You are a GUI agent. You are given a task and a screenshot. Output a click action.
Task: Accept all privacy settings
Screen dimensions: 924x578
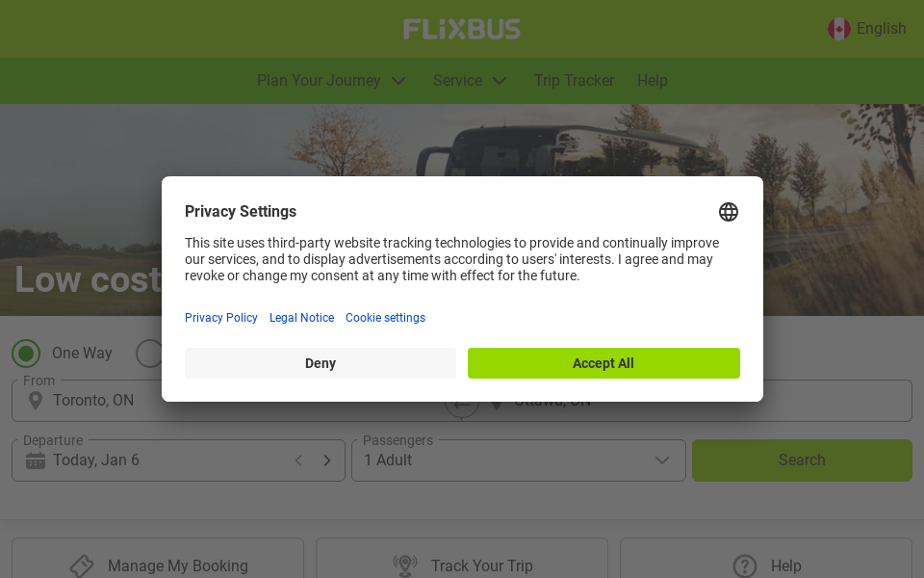(603, 363)
